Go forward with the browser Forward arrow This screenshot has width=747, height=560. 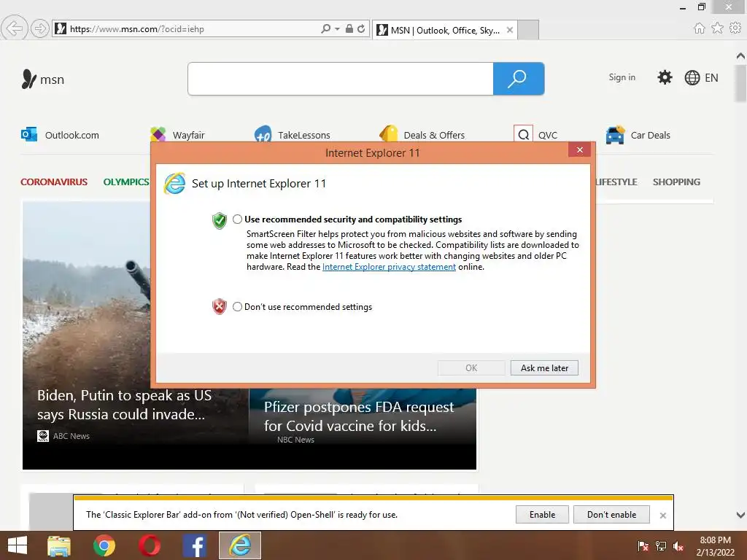coord(40,28)
